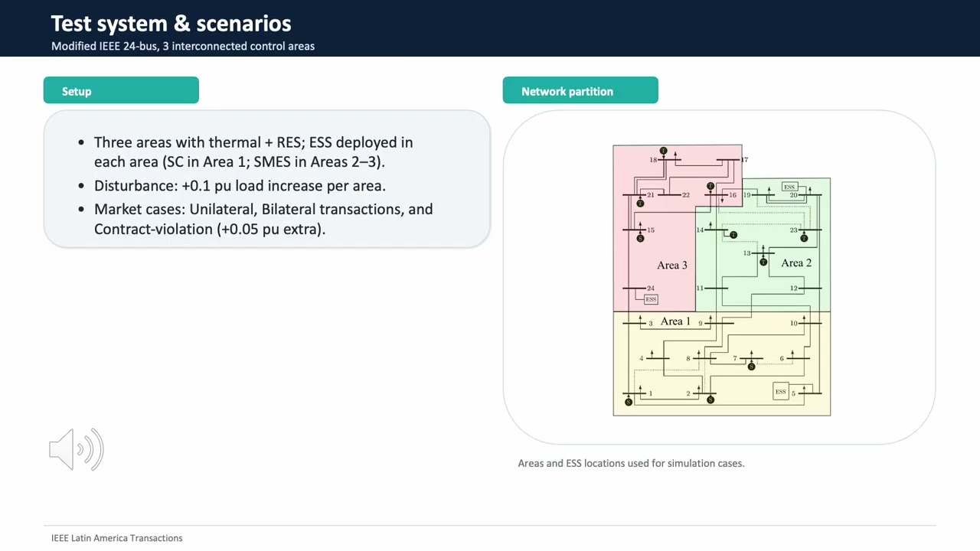The width and height of the screenshot is (980, 551).
Task: Click the 'Area 3' label in the diagram
Action: [672, 265]
